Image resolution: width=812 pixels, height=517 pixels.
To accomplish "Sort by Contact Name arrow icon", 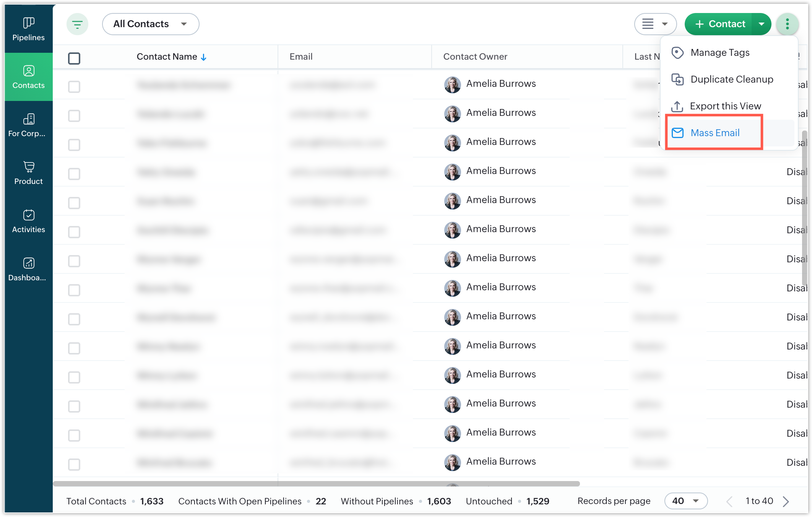I will pyautogui.click(x=204, y=57).
